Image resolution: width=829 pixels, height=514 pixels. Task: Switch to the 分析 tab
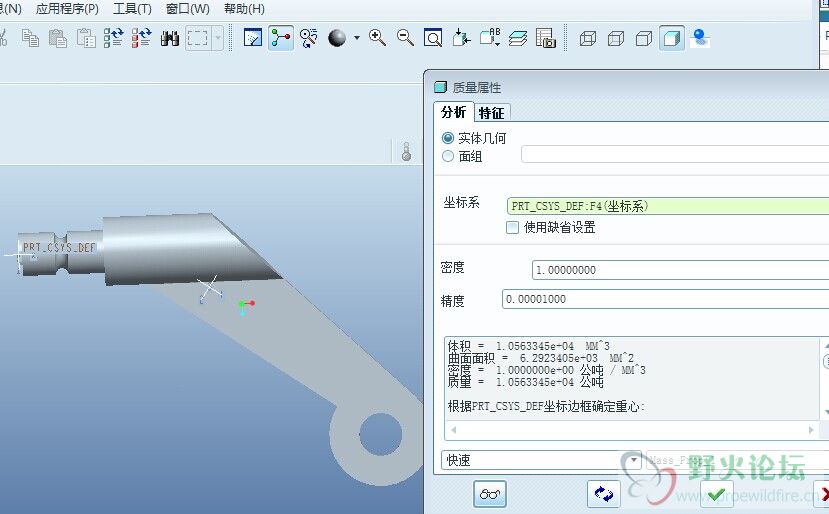[x=454, y=112]
